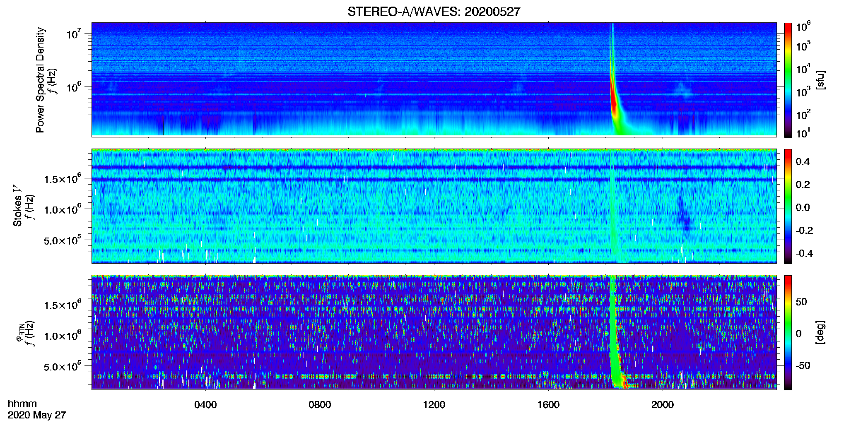Click the 2000 time tick label

point(663,404)
